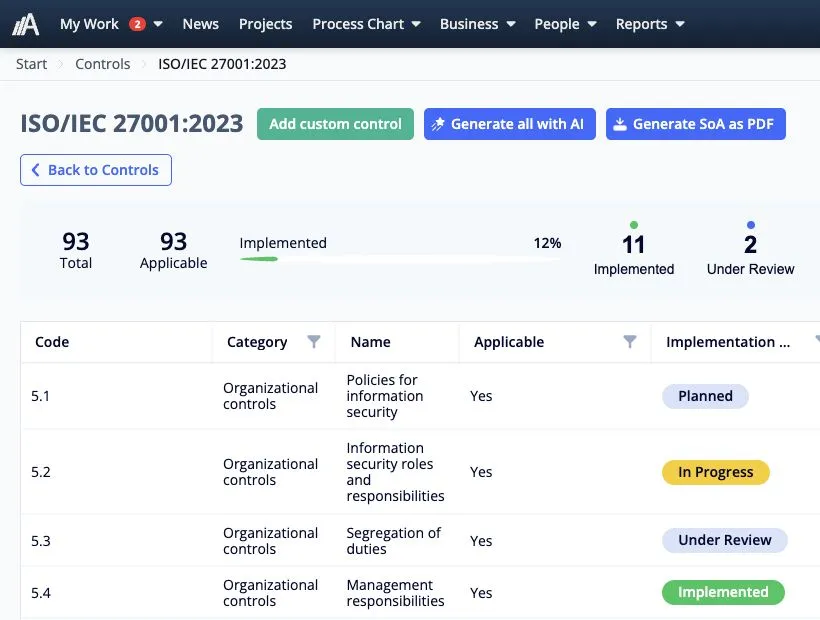Image resolution: width=820 pixels, height=620 pixels.
Task: Click the Implemented progress bar
Action: click(400, 259)
